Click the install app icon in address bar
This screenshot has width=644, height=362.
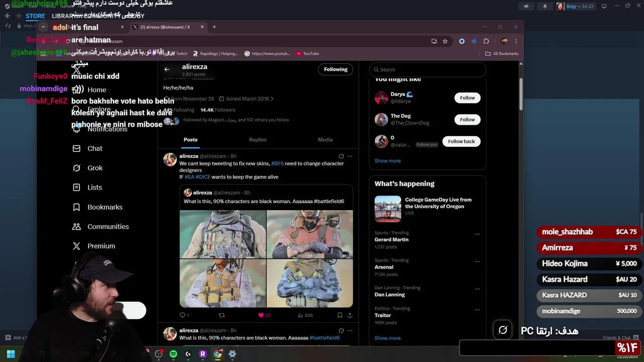(434, 41)
